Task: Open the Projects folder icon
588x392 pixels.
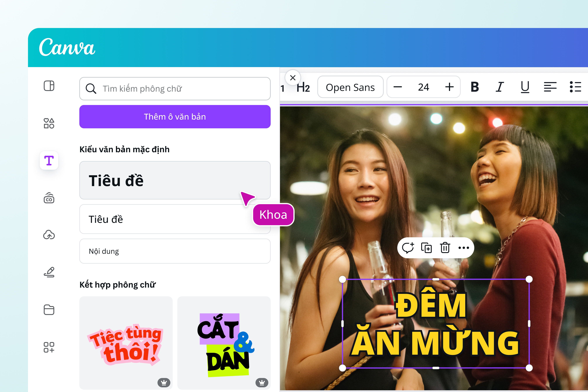Action: click(49, 310)
